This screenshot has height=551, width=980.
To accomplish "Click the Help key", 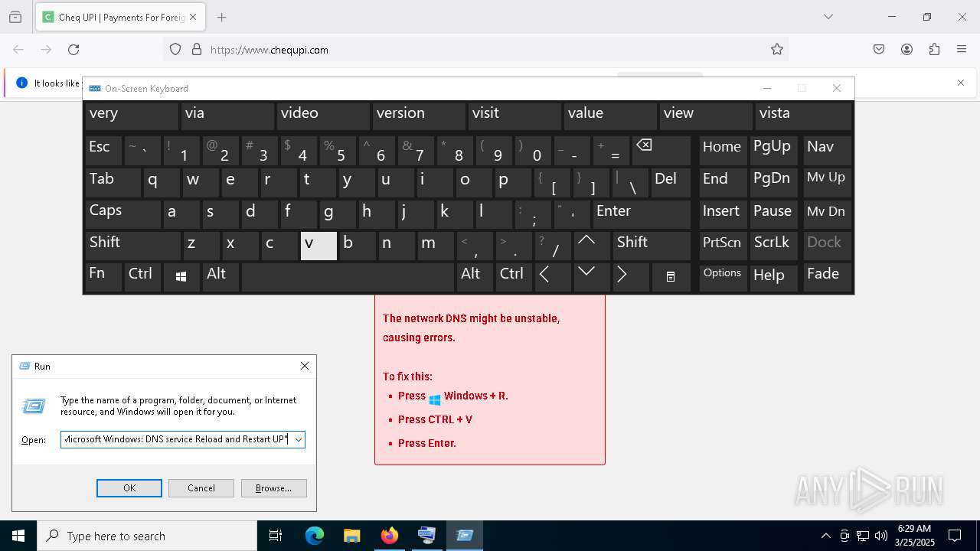I will pos(774,277).
